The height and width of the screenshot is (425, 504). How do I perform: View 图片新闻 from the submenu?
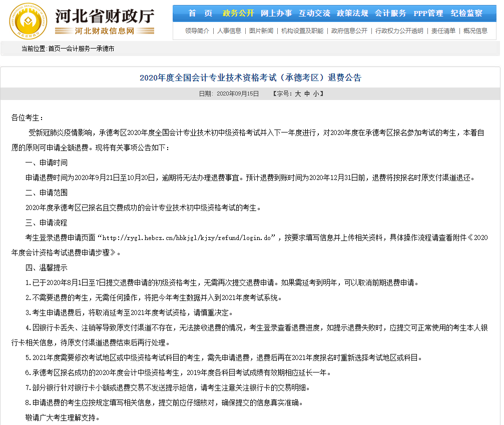[261, 31]
